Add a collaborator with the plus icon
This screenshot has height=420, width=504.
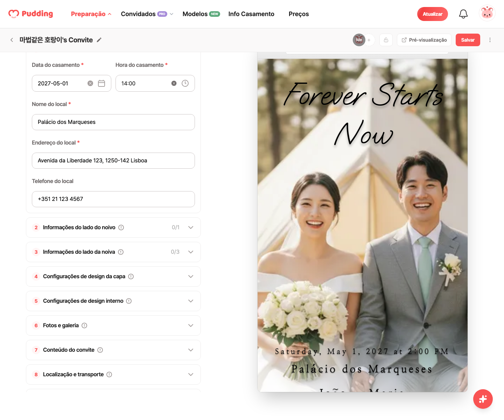pyautogui.click(x=369, y=40)
